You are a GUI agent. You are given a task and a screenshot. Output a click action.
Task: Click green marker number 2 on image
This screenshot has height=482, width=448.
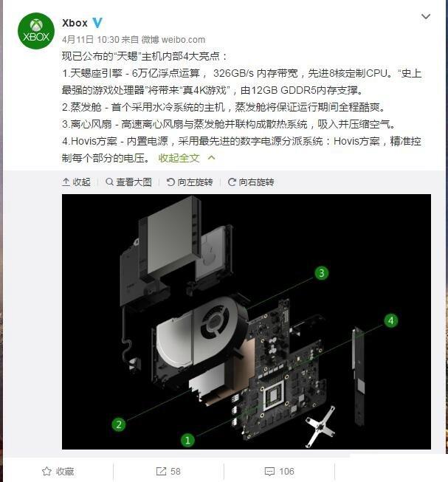pyautogui.click(x=119, y=424)
